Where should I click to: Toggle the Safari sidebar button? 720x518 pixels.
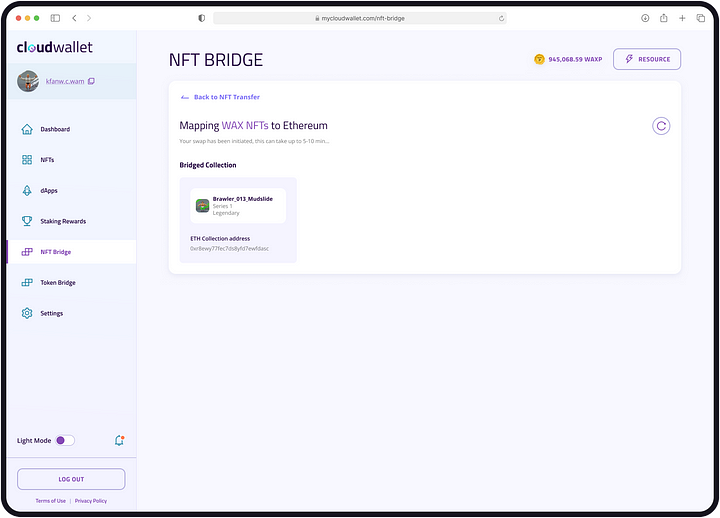pyautogui.click(x=55, y=18)
